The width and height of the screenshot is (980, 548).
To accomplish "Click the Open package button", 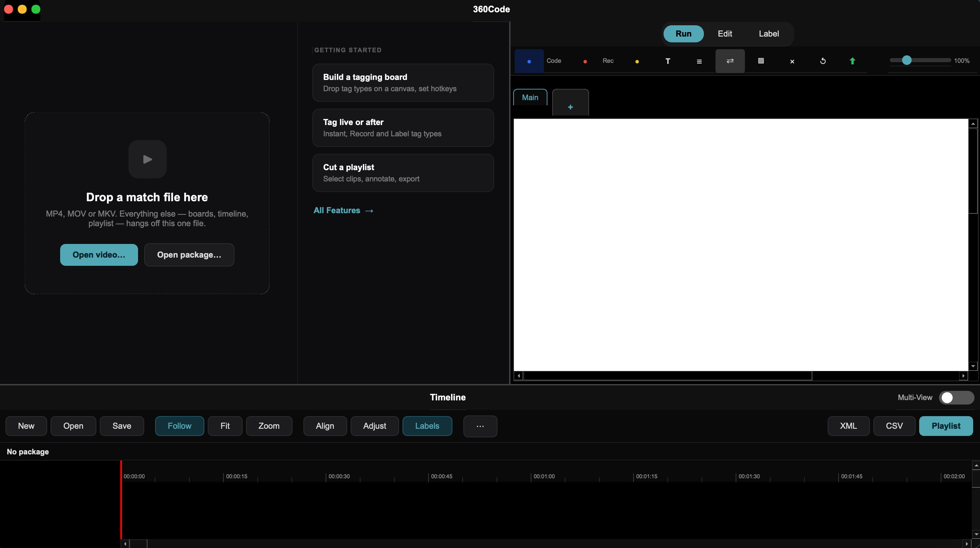I will 189,255.
